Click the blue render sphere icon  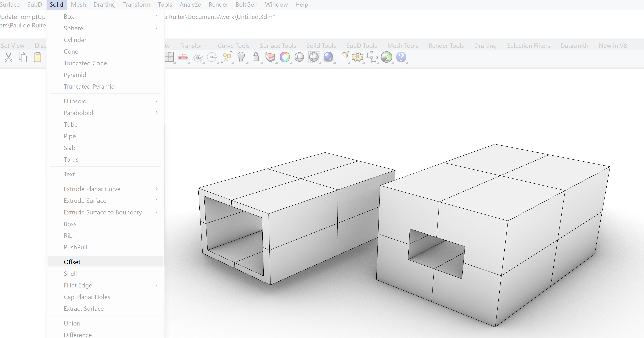[x=328, y=57]
